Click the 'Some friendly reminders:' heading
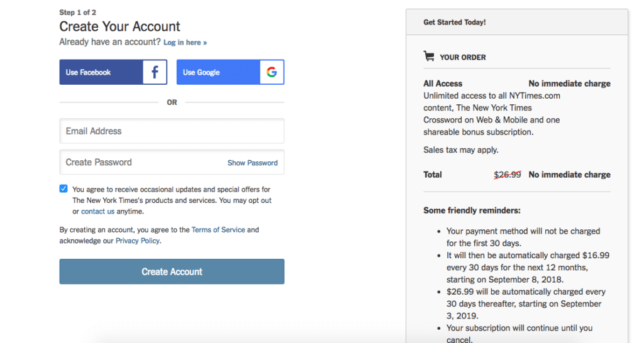Image resolution: width=644 pixels, height=343 pixels. point(472,210)
